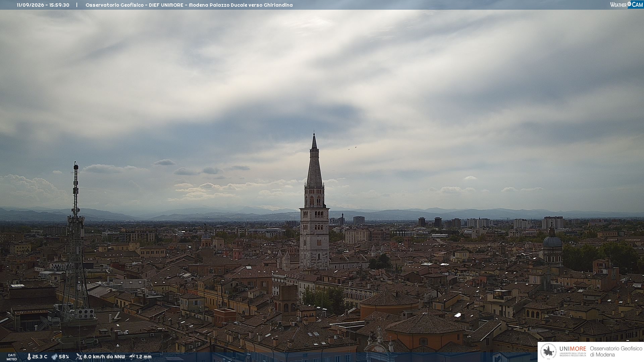Click the camera lens in WeatherCam logo

(629, 4)
